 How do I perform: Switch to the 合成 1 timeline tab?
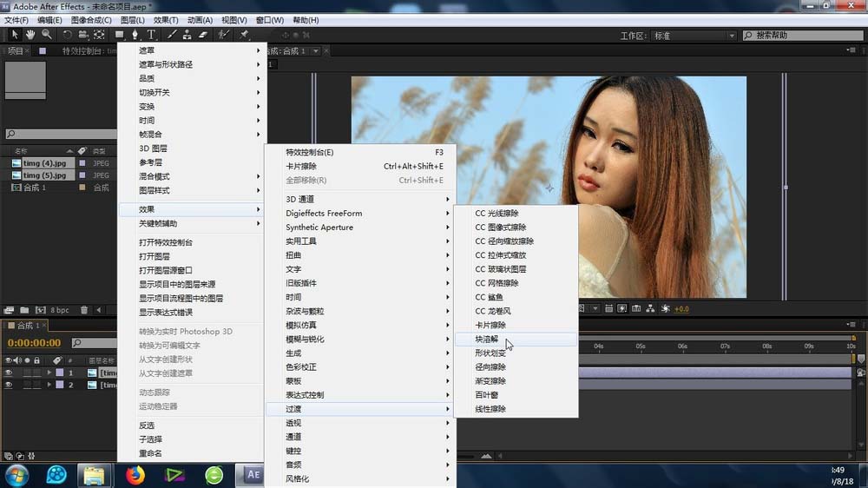[x=28, y=325]
